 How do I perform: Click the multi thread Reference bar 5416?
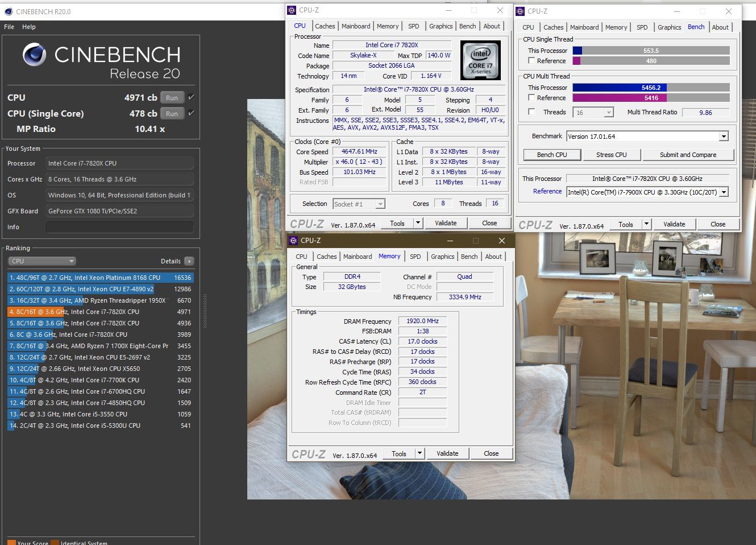click(651, 98)
